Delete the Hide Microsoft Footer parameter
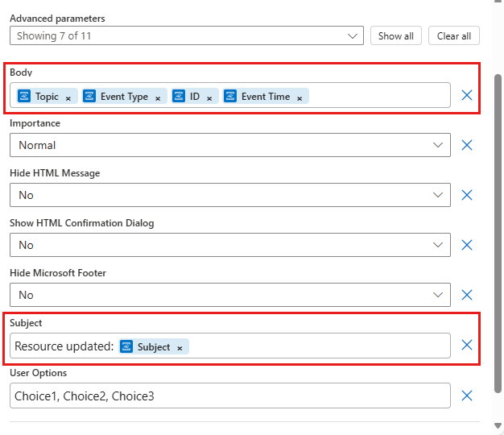Viewport: 504px width, 435px height. coord(467,295)
